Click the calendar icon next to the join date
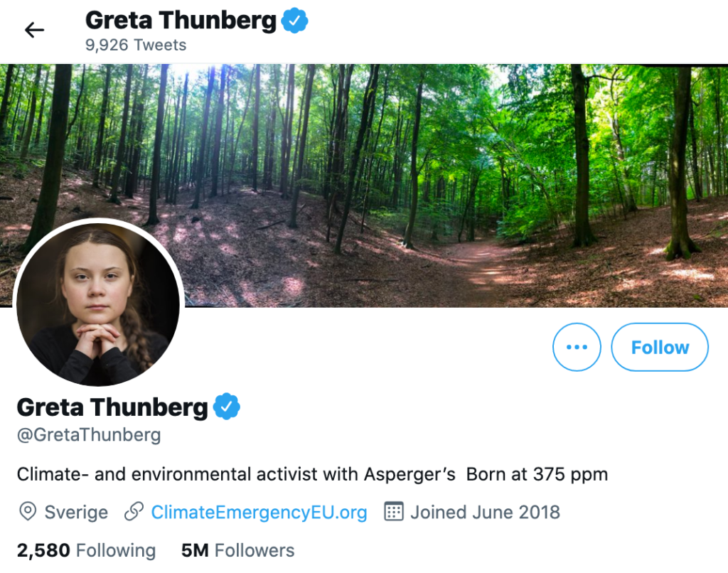Viewport: 728px width, 573px height. [x=394, y=512]
